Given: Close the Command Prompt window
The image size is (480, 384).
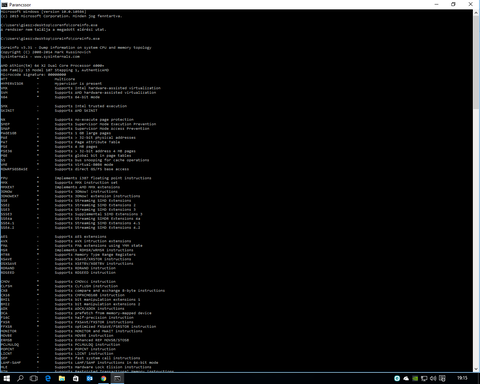Looking at the screenshot, I should (x=470, y=4).
